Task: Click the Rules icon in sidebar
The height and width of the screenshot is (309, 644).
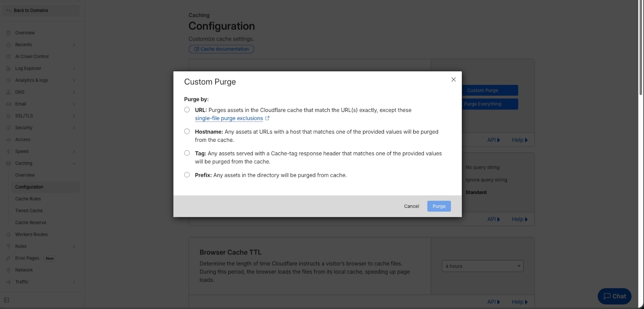Action: pos(8,247)
